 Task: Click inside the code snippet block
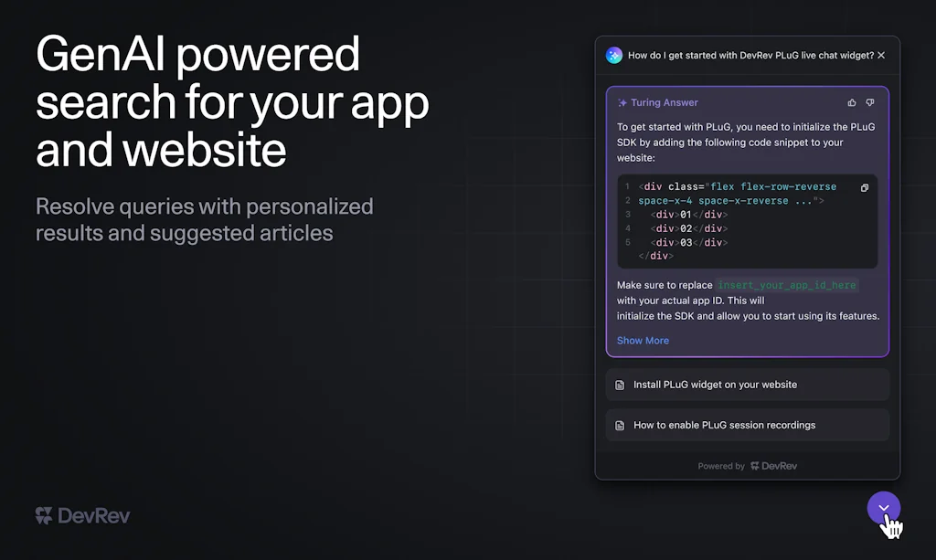[747, 221]
